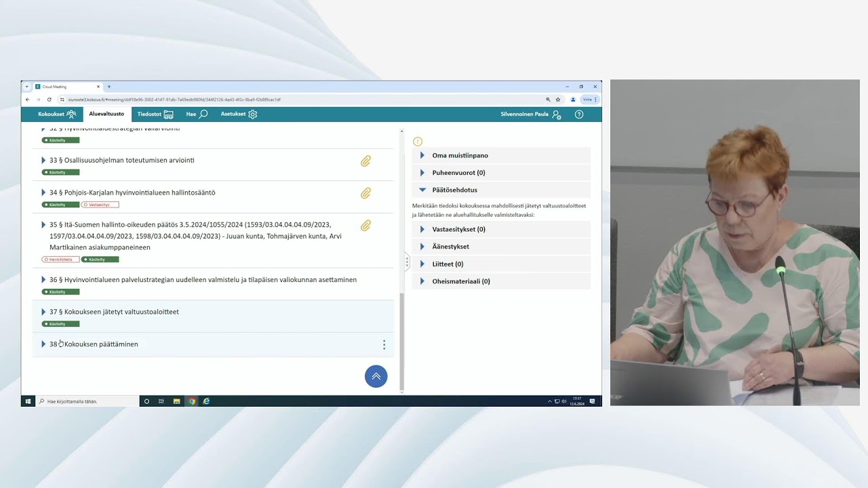Open the Asetukset settings tab
The height and width of the screenshot is (488, 868).
(239, 115)
